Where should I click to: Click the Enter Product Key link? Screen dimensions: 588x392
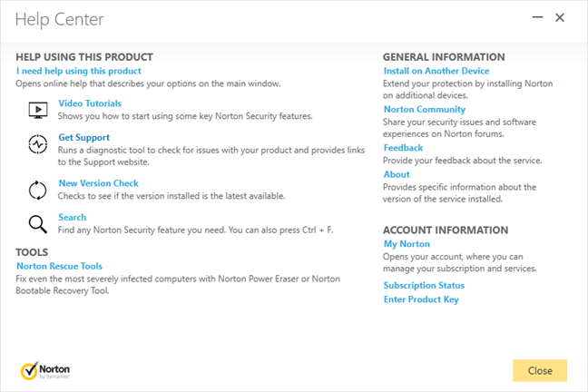click(421, 299)
